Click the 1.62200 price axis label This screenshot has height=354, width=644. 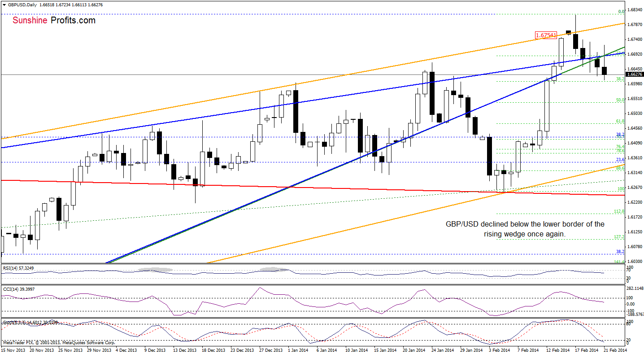click(x=635, y=202)
